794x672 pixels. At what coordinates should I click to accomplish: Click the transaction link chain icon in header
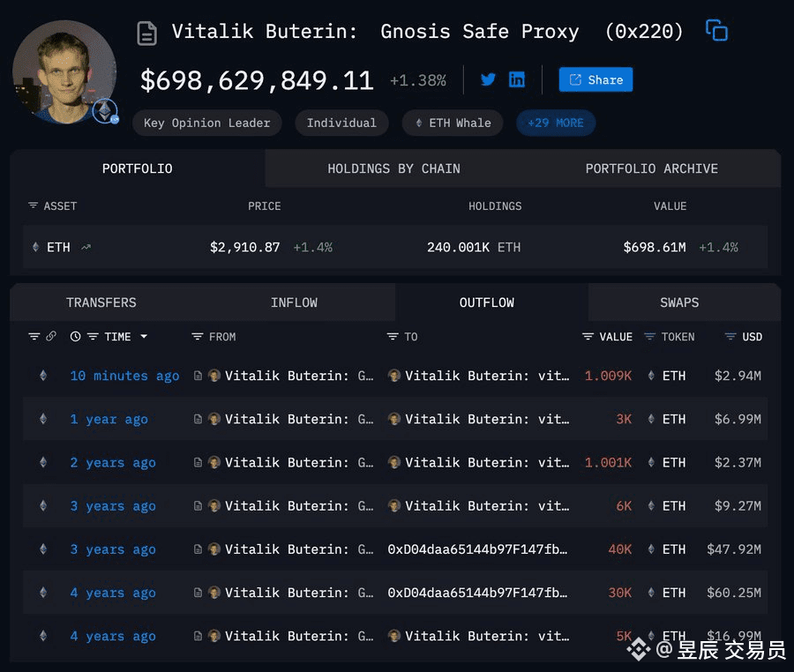coord(51,336)
